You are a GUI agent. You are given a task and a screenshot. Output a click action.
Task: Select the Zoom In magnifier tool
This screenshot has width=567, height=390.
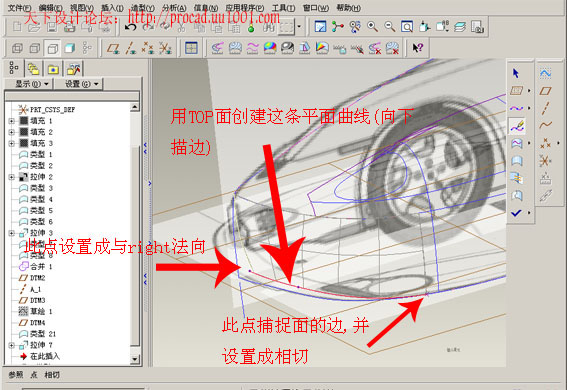click(372, 27)
